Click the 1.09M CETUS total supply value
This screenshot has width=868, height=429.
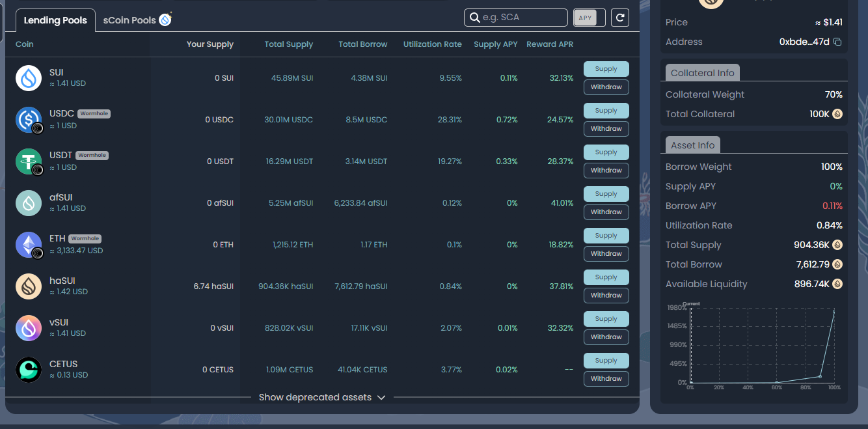click(x=290, y=370)
